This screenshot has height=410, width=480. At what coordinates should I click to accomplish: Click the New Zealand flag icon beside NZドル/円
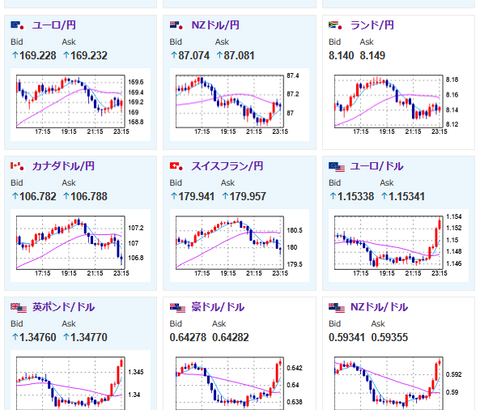[177, 25]
